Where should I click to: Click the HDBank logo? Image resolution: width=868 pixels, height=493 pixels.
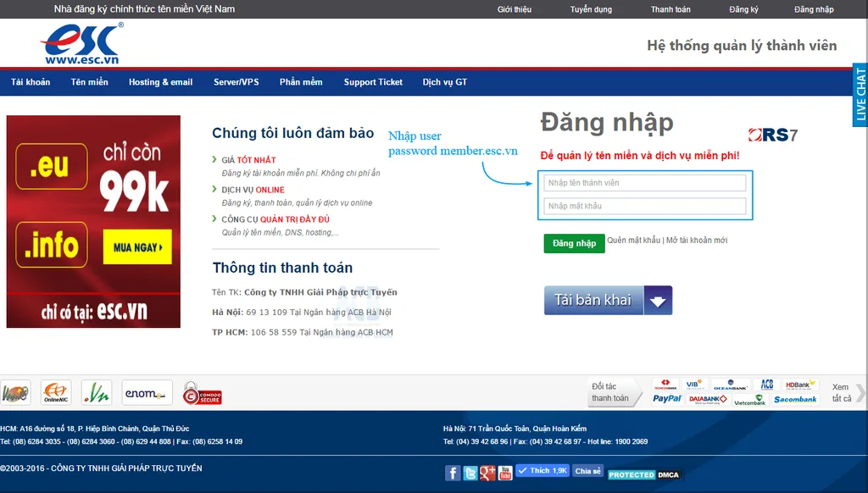point(799,385)
